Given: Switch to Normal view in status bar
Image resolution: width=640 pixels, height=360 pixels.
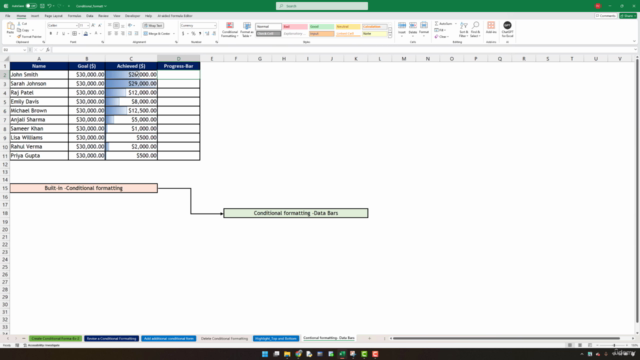Looking at the screenshot, I should [x=570, y=345].
